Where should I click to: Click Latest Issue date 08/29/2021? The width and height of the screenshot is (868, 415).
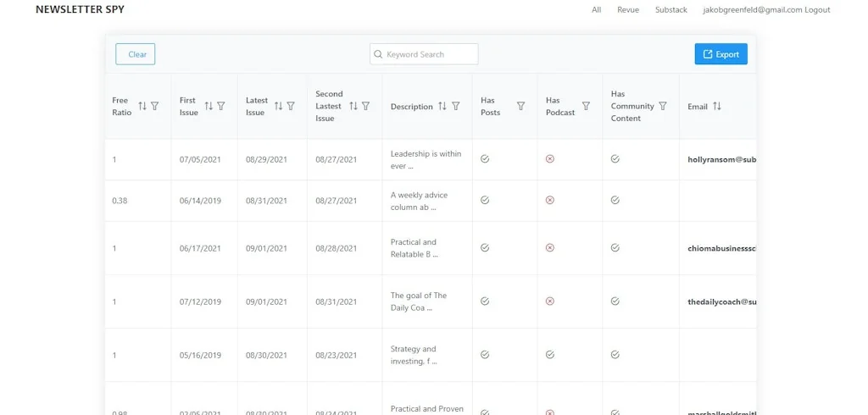[266, 159]
